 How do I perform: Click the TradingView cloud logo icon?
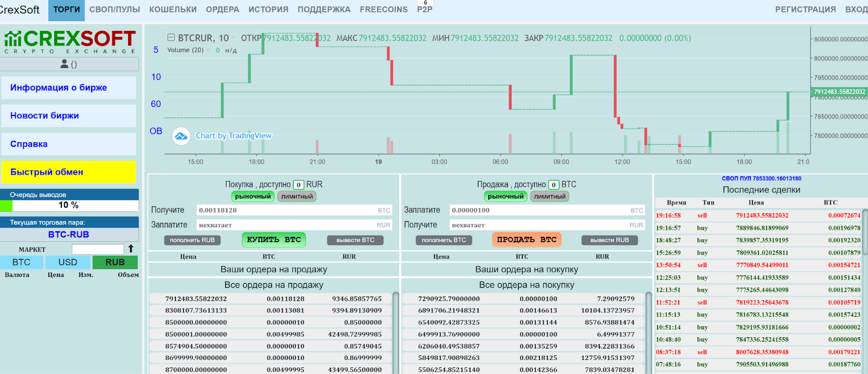tap(181, 136)
